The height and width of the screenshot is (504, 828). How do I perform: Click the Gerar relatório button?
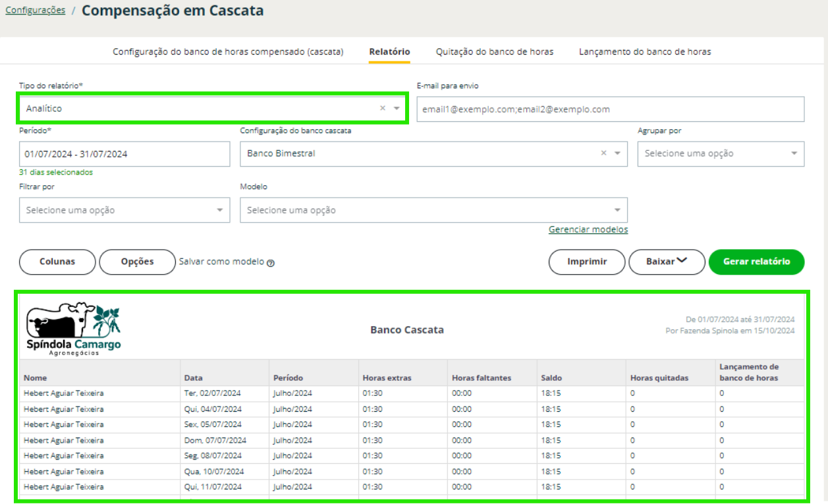pyautogui.click(x=756, y=262)
